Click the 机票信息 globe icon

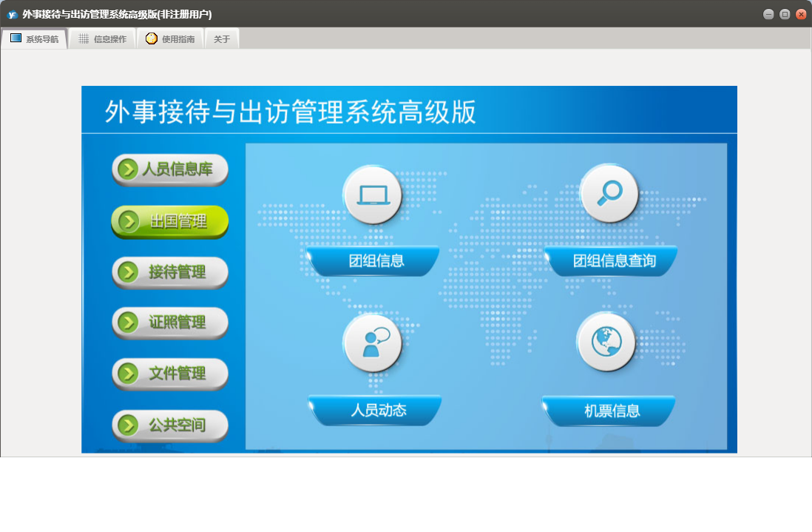[x=606, y=342]
